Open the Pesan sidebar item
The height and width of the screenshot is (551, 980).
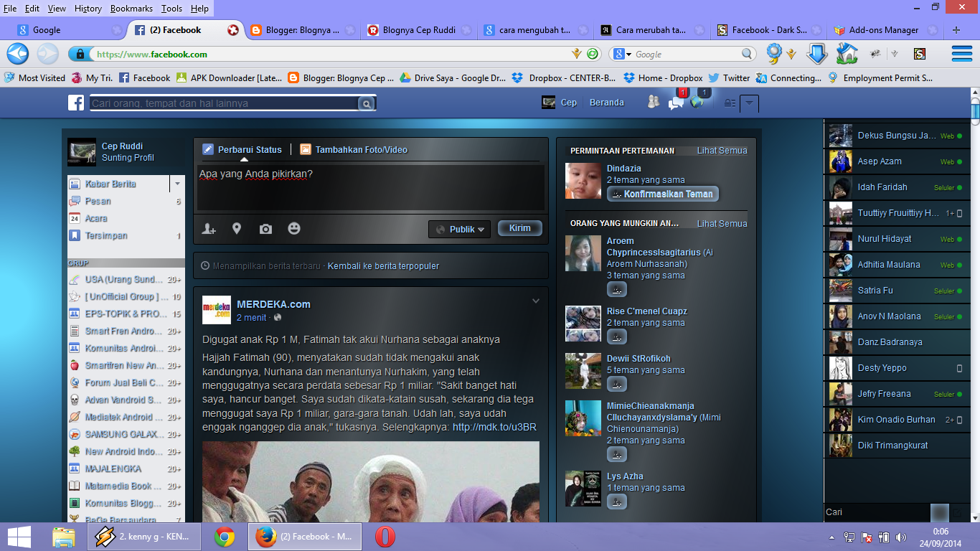(x=125, y=202)
